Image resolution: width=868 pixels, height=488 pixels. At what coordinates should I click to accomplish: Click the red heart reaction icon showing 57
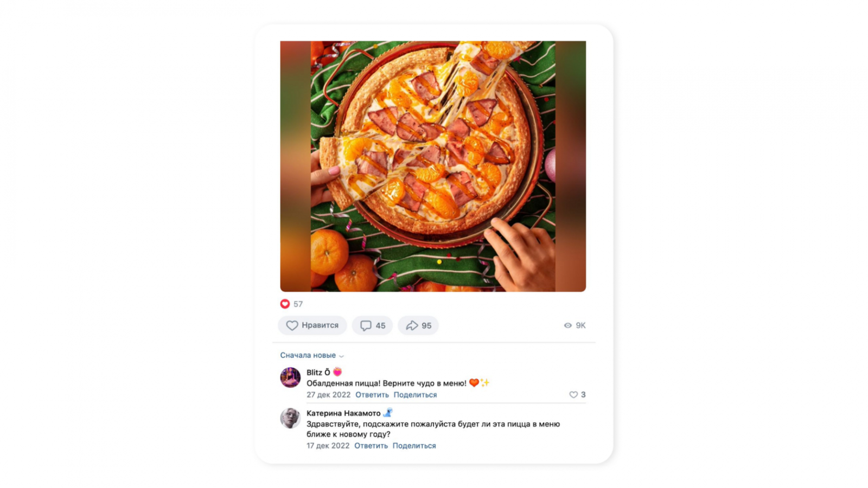click(x=285, y=304)
